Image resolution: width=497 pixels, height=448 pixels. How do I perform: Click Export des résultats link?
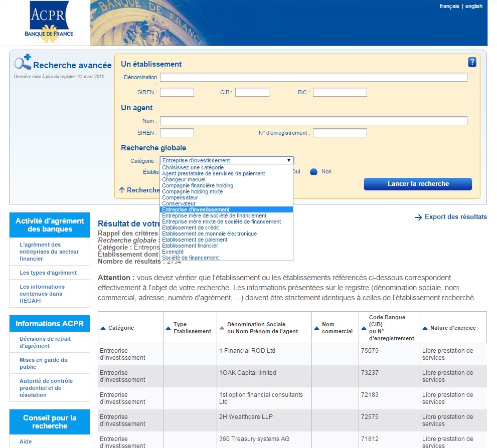[451, 217]
